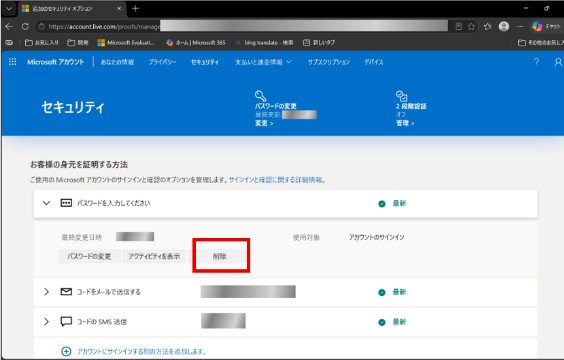Screen dimensions: 564x360
Task: Select セキュリティ in navigation bar
Action: point(205,62)
